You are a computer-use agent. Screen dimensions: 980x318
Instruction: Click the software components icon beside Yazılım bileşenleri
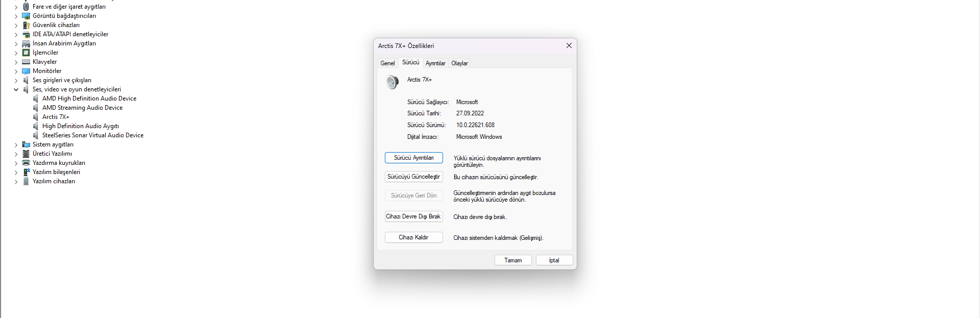(26, 172)
